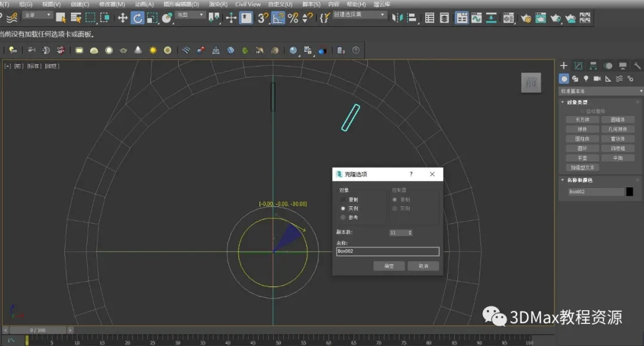This screenshot has width=644, height=346.
Task: Switch to the Modify panel tab
Action: (578, 66)
